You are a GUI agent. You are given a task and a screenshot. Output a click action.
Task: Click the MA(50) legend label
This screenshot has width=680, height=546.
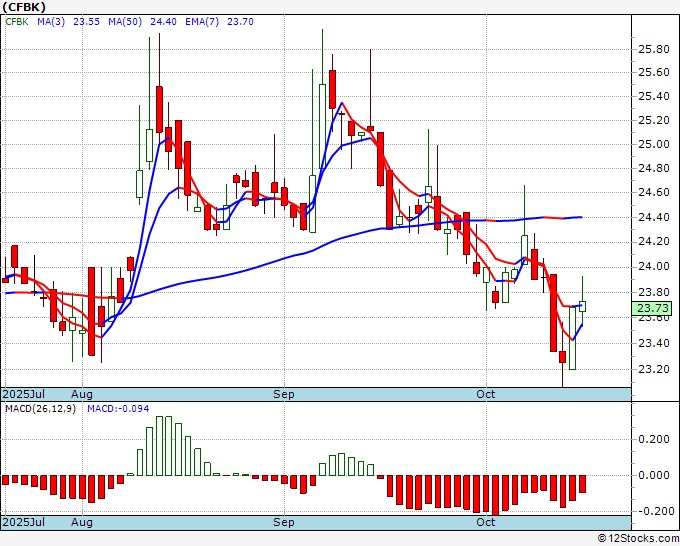(125, 22)
